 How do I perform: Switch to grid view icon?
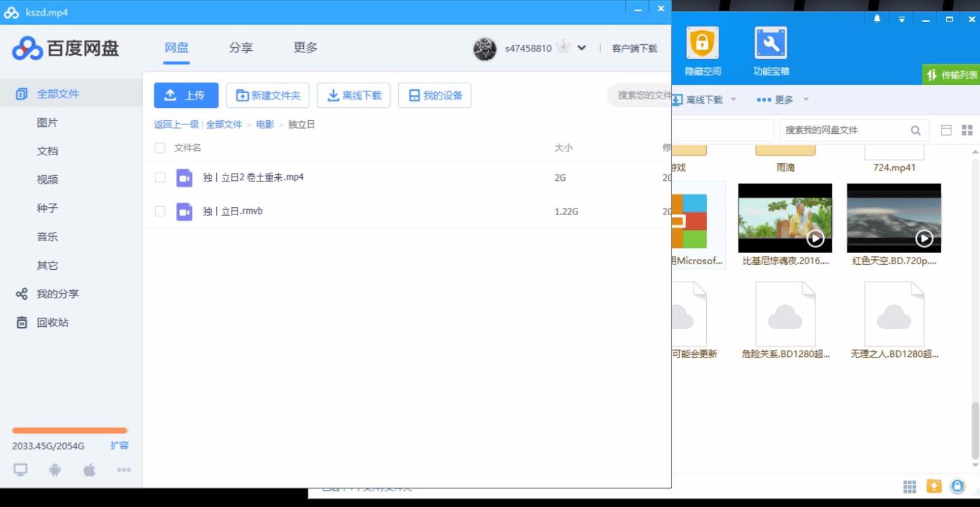[x=967, y=130]
